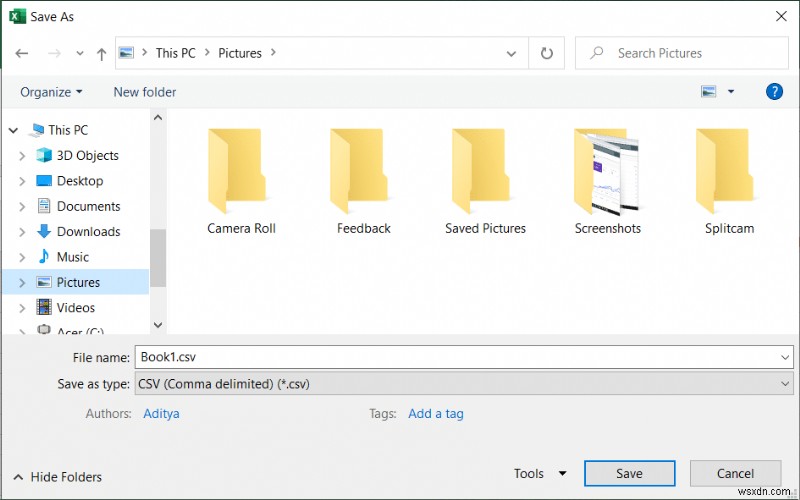Select the Screenshots folder
Viewport: 800px width, 500px height.
[x=607, y=182]
